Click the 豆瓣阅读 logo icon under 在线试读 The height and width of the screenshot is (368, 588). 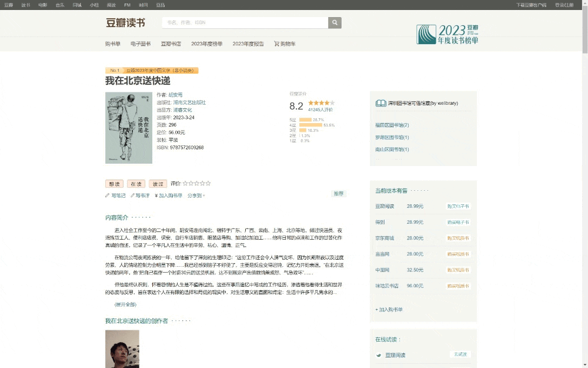click(379, 355)
